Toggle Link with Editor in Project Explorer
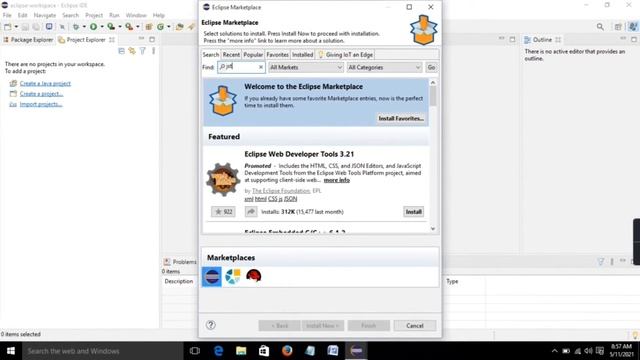The height and width of the screenshot is (360, 640). tap(132, 51)
